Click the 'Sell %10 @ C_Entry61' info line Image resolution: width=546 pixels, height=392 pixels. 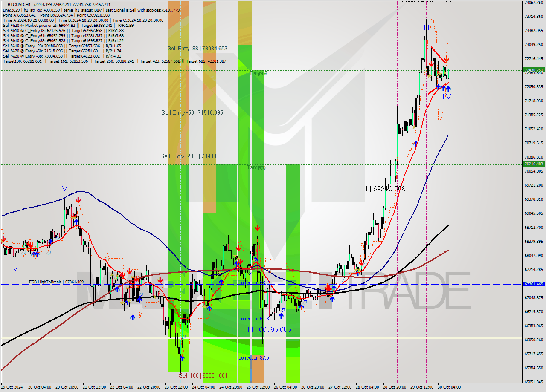click(63, 35)
